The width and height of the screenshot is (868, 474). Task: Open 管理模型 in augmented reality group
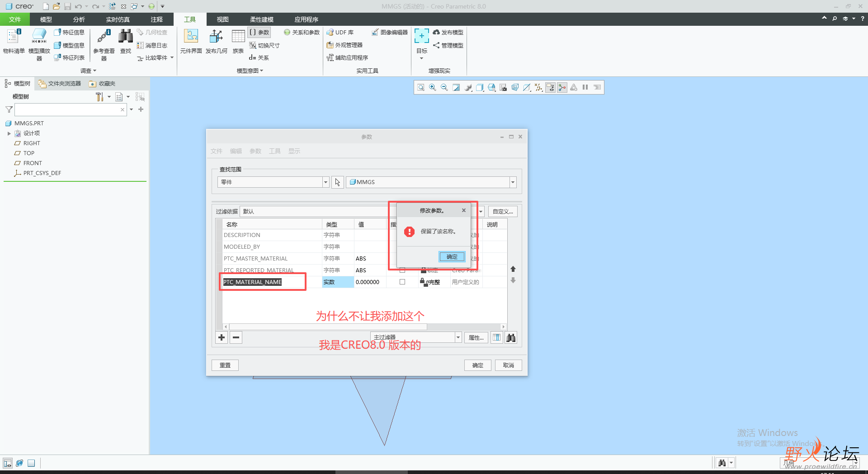tap(448, 45)
